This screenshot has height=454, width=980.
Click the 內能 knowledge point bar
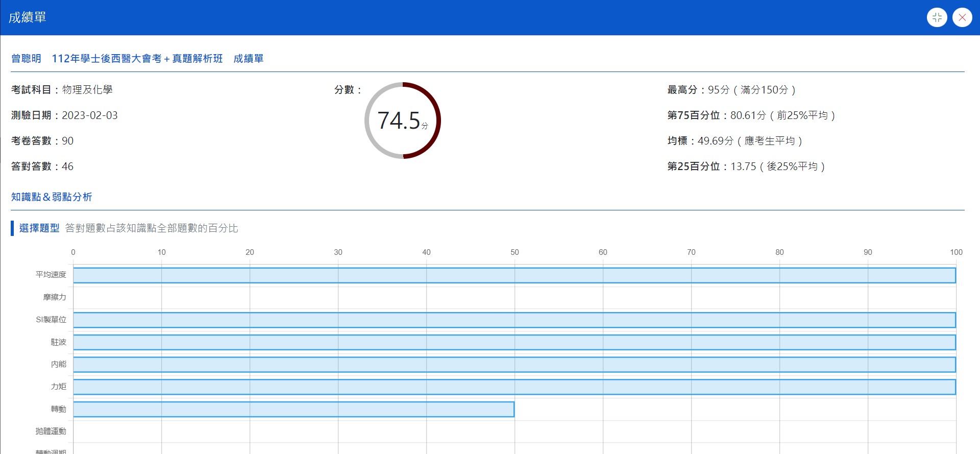coord(514,365)
